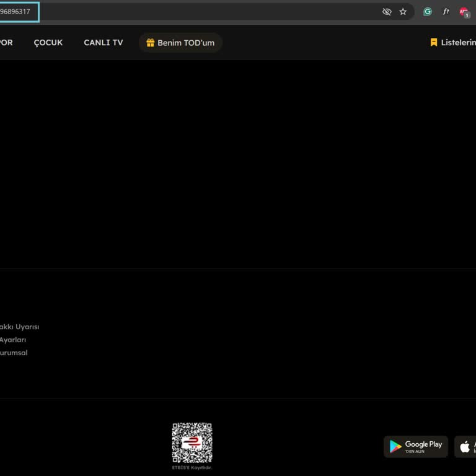Click the 'Ayarları' footer link
This screenshot has height=476, width=476.
12,340
